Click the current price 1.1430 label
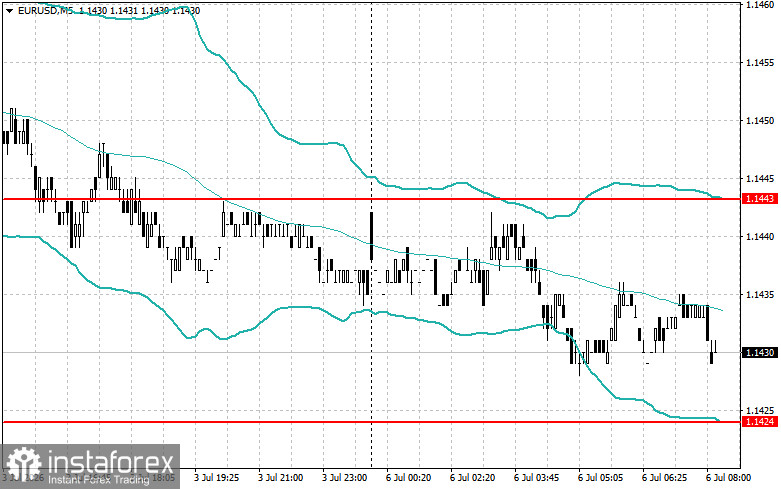 [760, 353]
